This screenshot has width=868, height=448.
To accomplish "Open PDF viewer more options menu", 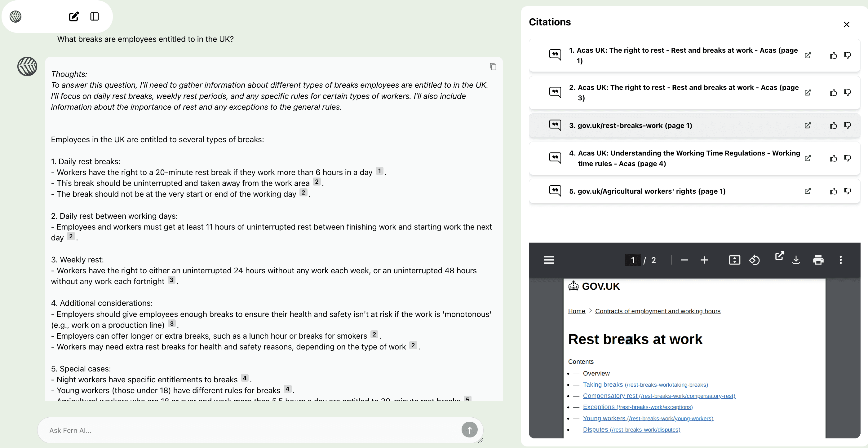I will (x=840, y=260).
